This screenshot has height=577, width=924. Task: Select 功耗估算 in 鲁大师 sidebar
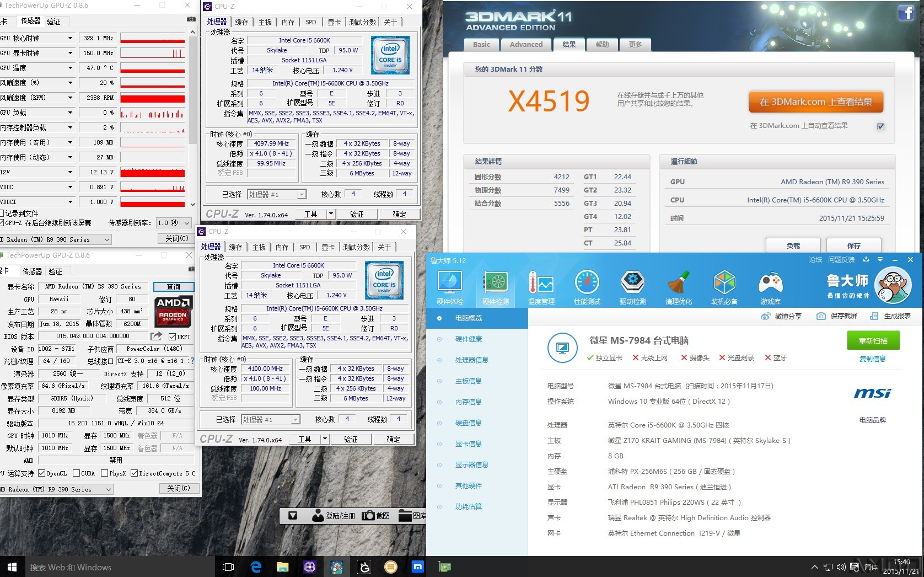pos(468,506)
